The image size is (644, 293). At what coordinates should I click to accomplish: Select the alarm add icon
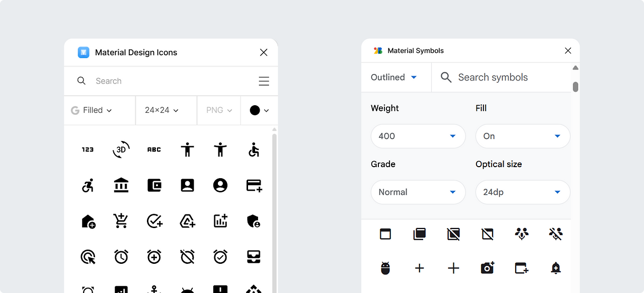154,257
